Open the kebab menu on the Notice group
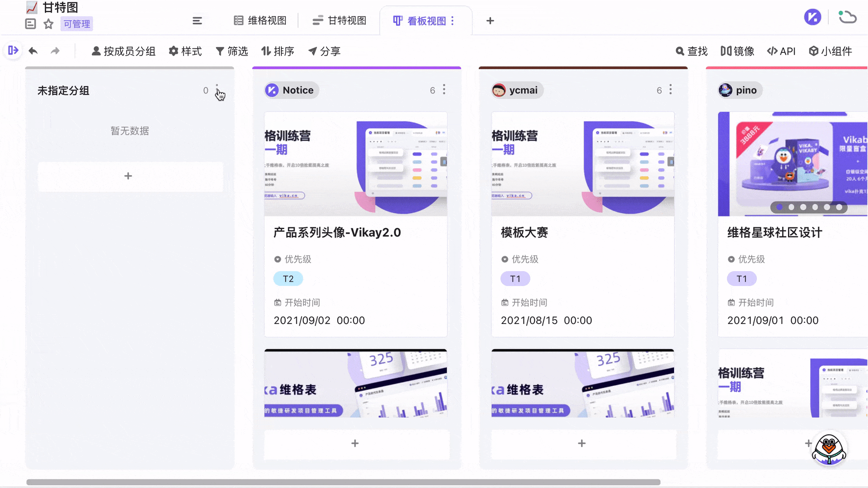 [444, 90]
